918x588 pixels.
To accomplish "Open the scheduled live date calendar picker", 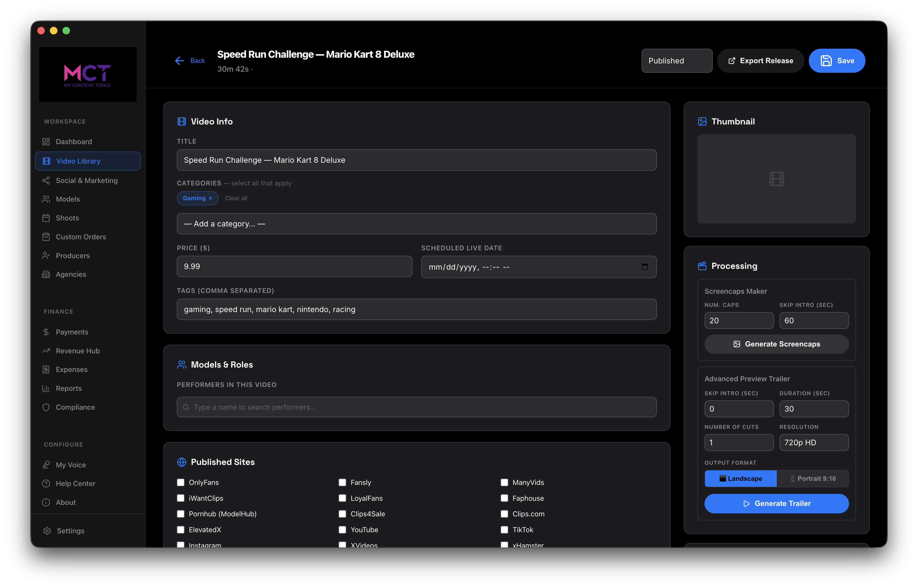I will 645,267.
